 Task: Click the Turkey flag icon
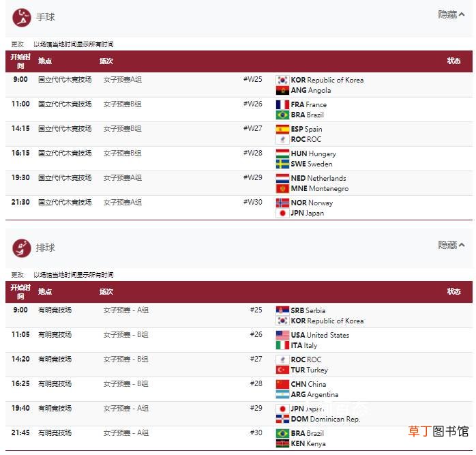coord(282,370)
